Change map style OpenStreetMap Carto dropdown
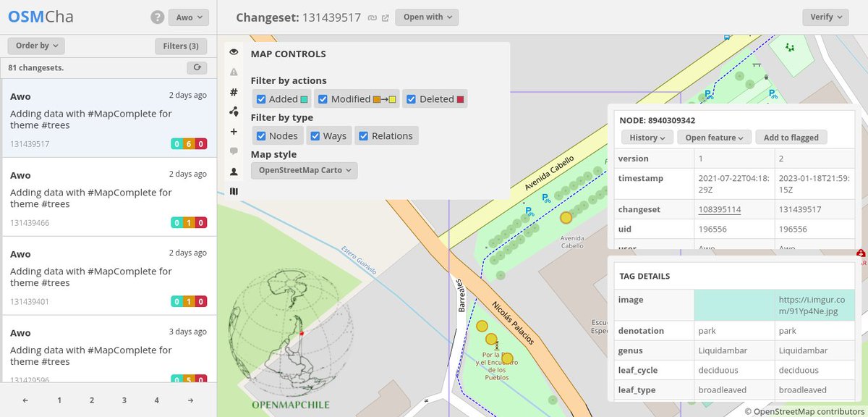Image resolution: width=868 pixels, height=417 pixels. 304,170
